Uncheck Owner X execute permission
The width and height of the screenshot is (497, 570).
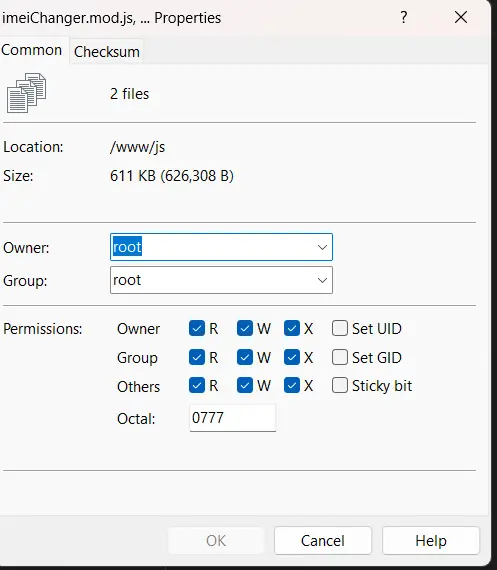pos(292,328)
